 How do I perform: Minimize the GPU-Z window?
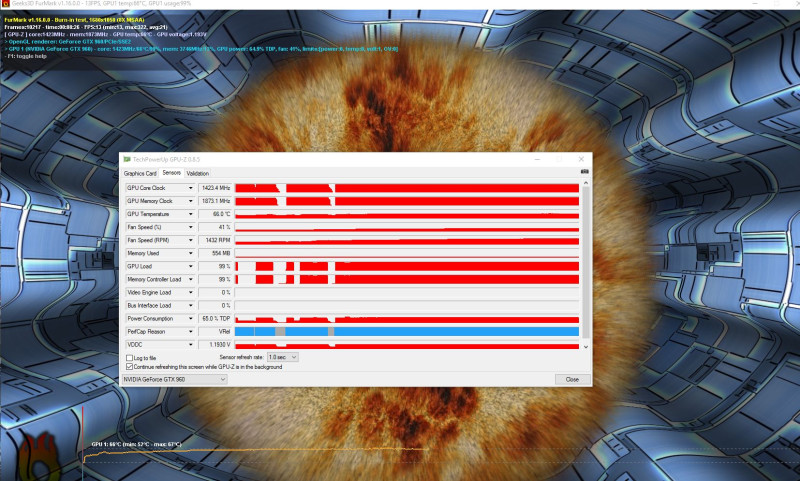(x=537, y=160)
